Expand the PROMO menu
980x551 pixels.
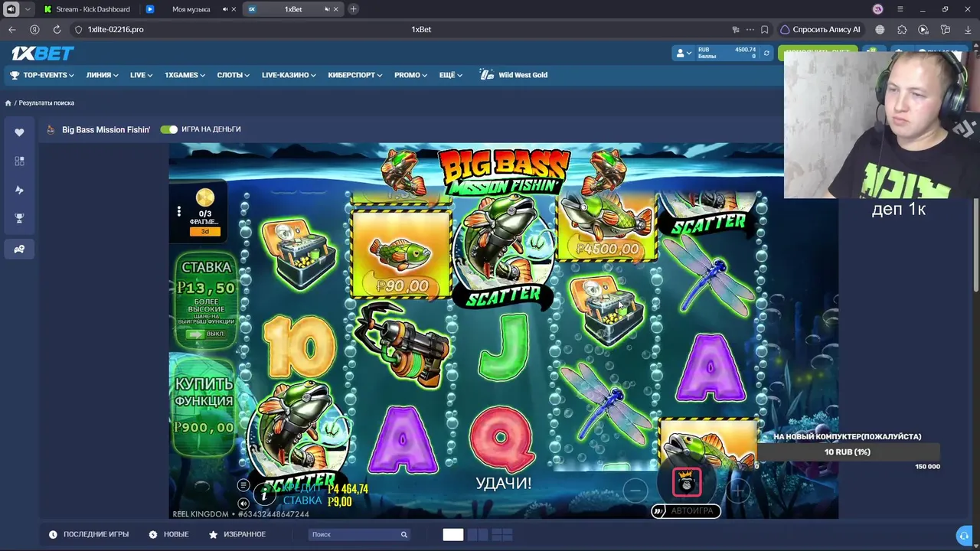[x=411, y=75]
